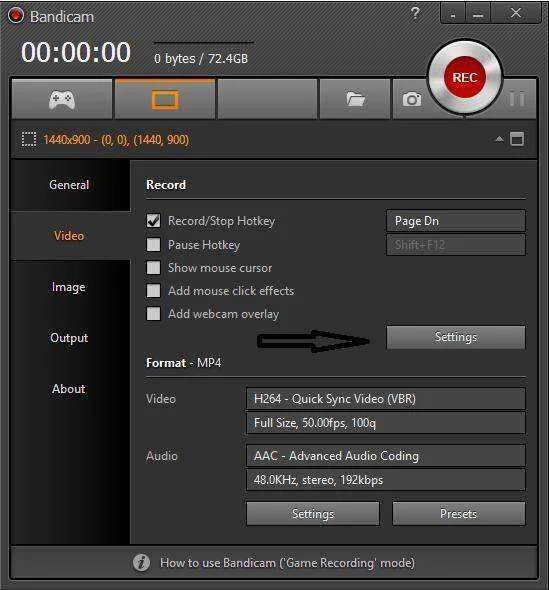Screen dimensions: 549x590
Task: Open the Image tab in sidebar
Action: 70,287
